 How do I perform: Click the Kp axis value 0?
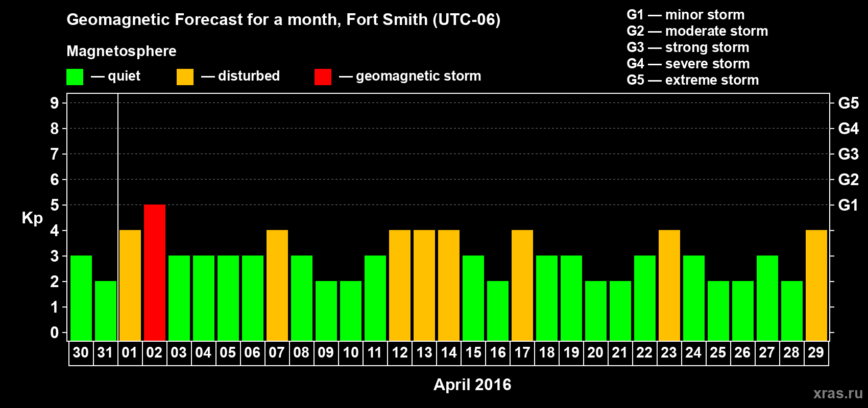(55, 333)
